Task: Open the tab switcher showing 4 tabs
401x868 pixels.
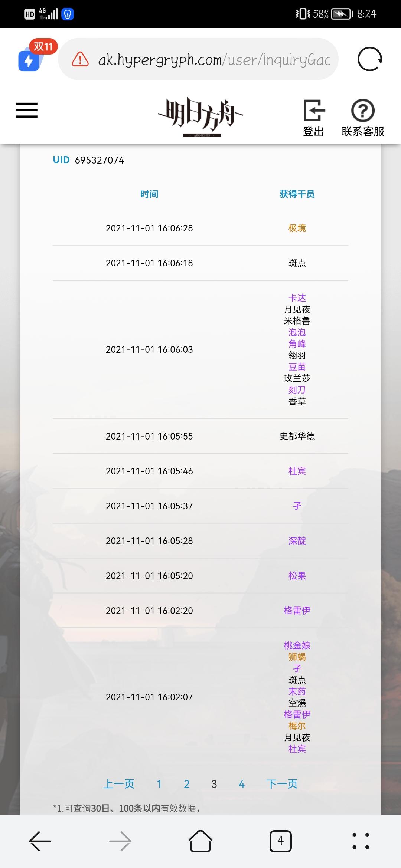Action: [281, 841]
